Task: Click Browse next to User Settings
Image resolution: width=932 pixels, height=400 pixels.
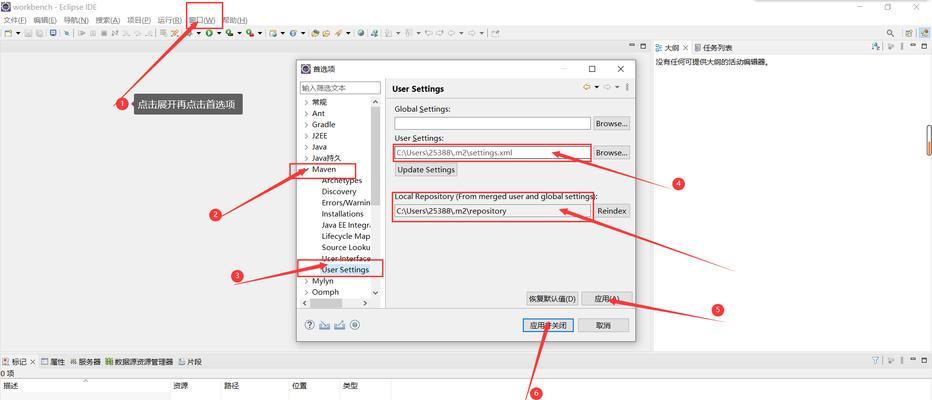Action: [612, 153]
